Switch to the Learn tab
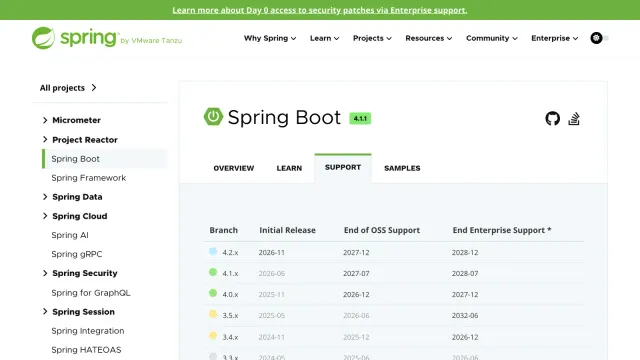The width and height of the screenshot is (640, 360). (x=289, y=168)
